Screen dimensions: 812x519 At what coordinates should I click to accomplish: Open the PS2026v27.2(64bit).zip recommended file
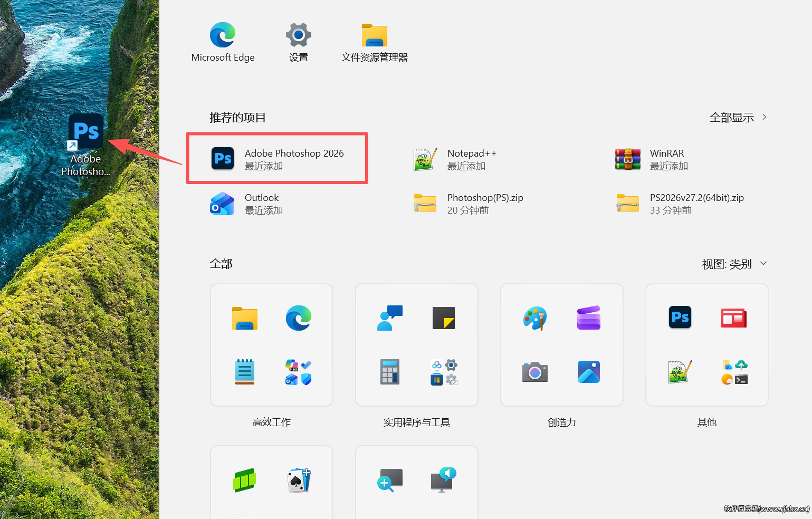[680, 204]
